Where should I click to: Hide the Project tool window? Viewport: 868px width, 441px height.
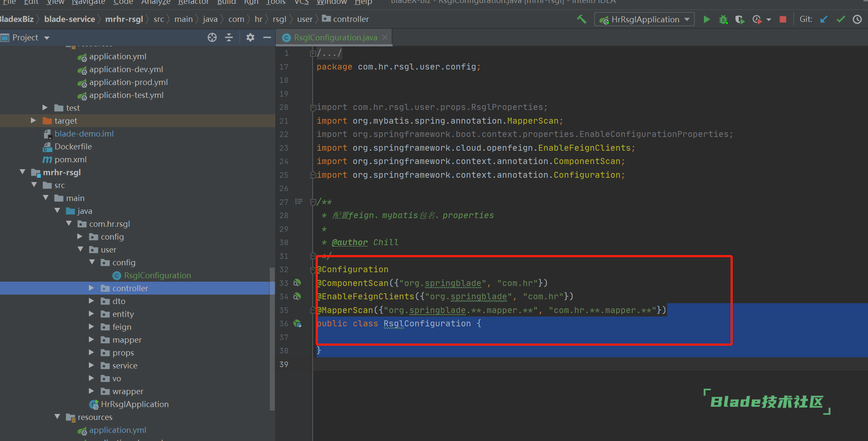click(x=267, y=37)
